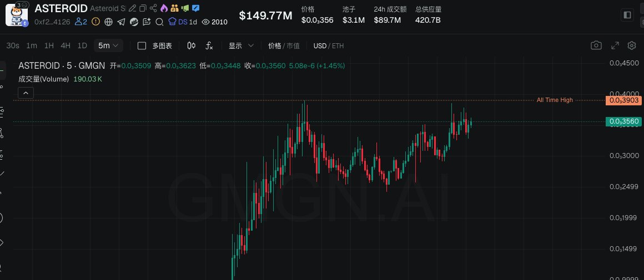Click the purple flame icon
This screenshot has height=280, width=644.
pos(164,8)
